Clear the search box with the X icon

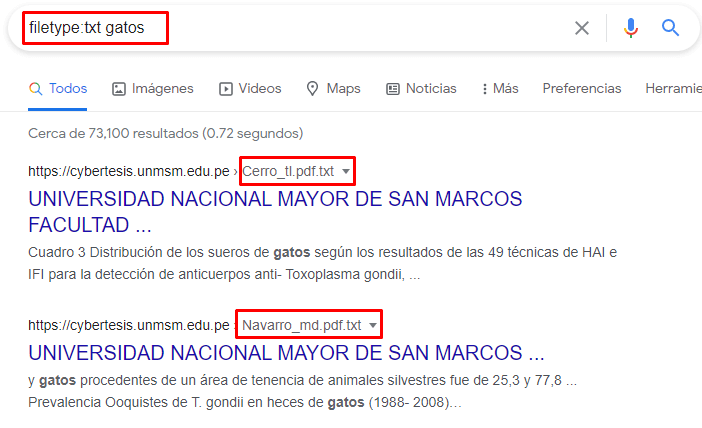point(582,28)
